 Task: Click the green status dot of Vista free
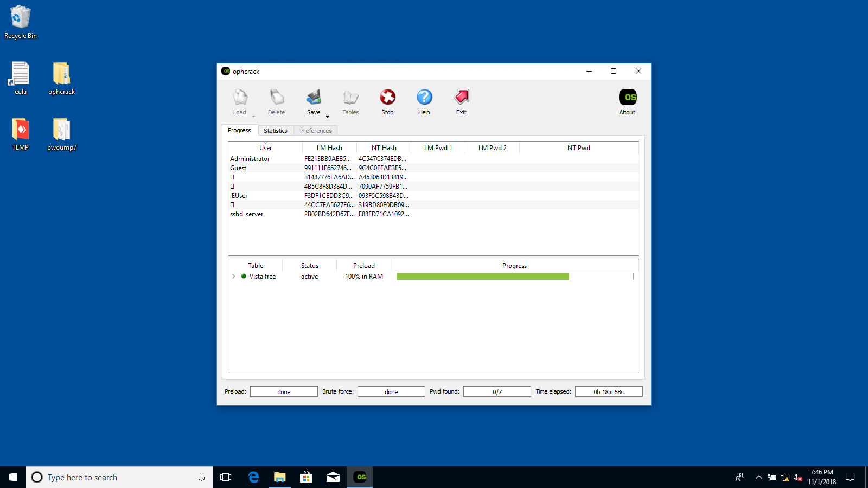click(x=244, y=276)
